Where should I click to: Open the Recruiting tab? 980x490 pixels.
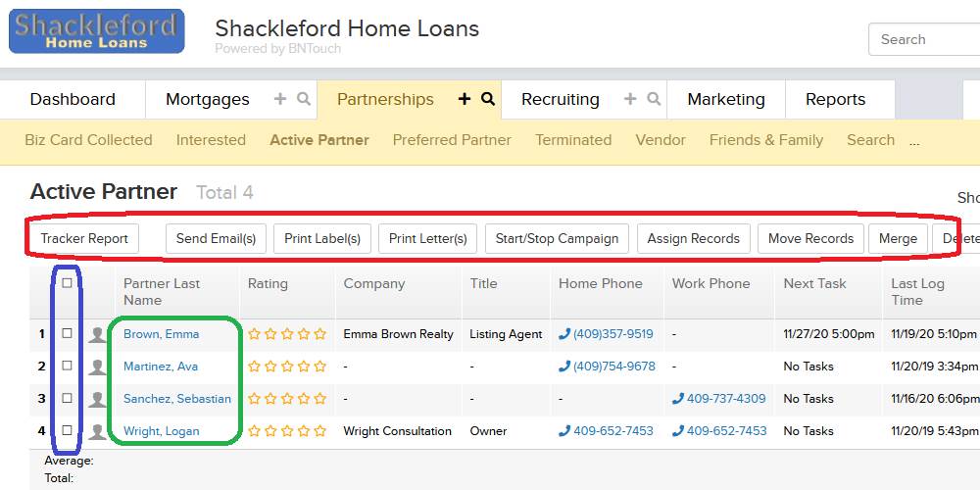point(560,99)
